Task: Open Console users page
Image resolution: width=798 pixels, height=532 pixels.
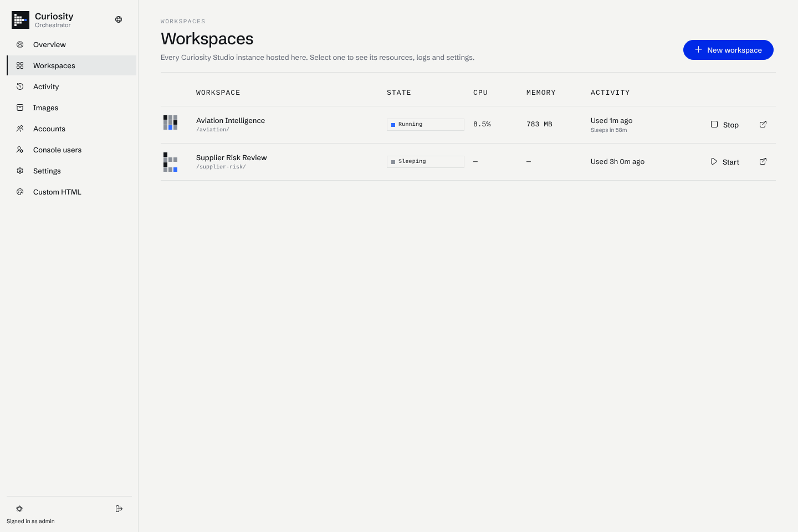Action: tap(71, 150)
